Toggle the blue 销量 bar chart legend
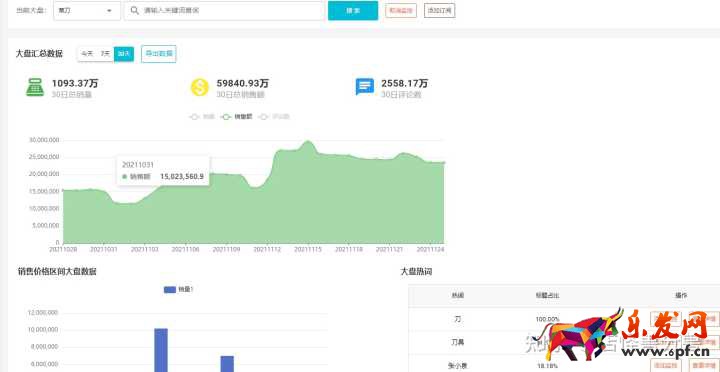The width and height of the screenshot is (720, 372). coord(170,289)
